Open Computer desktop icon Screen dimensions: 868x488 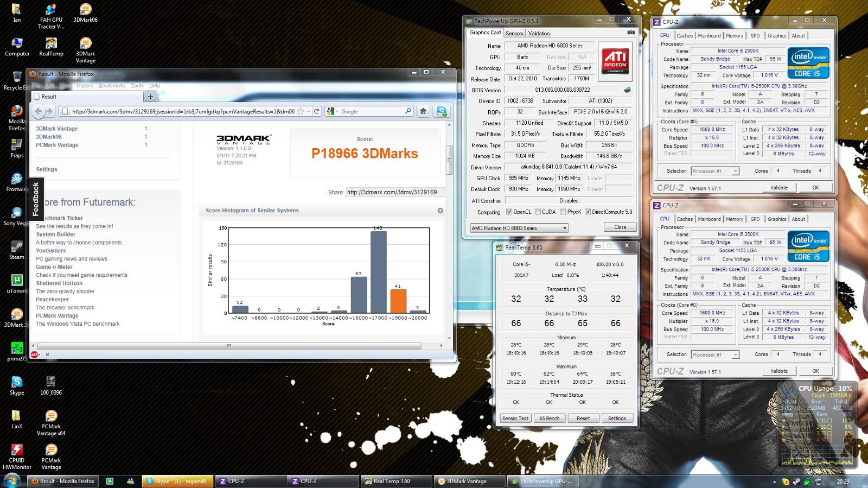click(17, 47)
